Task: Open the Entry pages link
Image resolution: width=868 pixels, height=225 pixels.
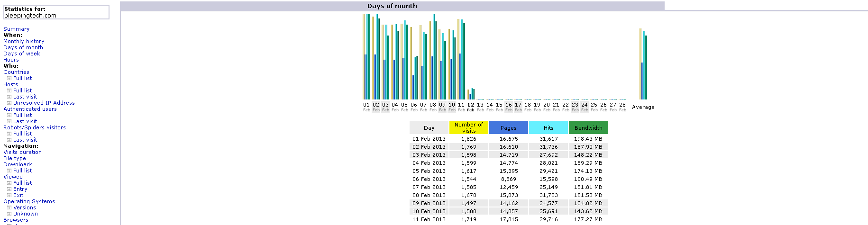Action: [x=20, y=189]
